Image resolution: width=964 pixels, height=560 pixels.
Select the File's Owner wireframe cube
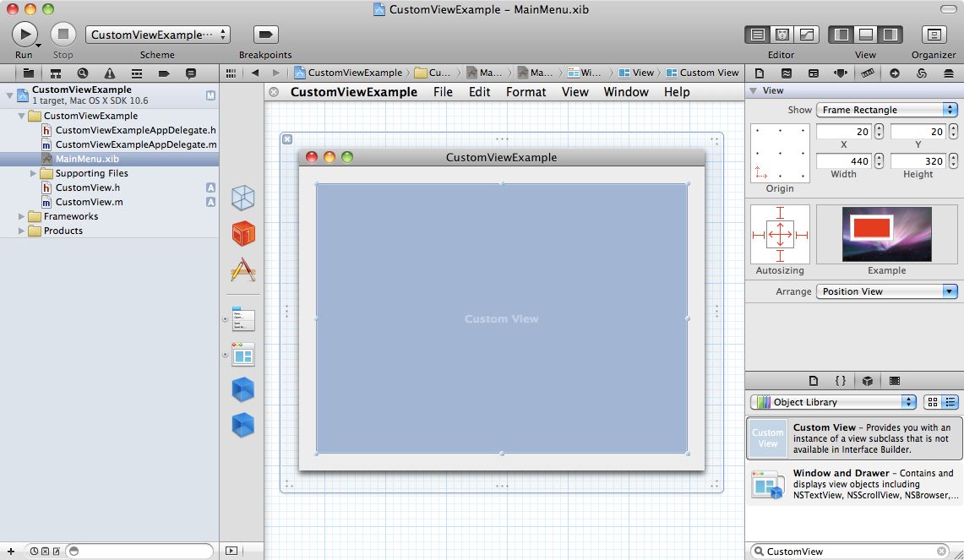tap(243, 198)
